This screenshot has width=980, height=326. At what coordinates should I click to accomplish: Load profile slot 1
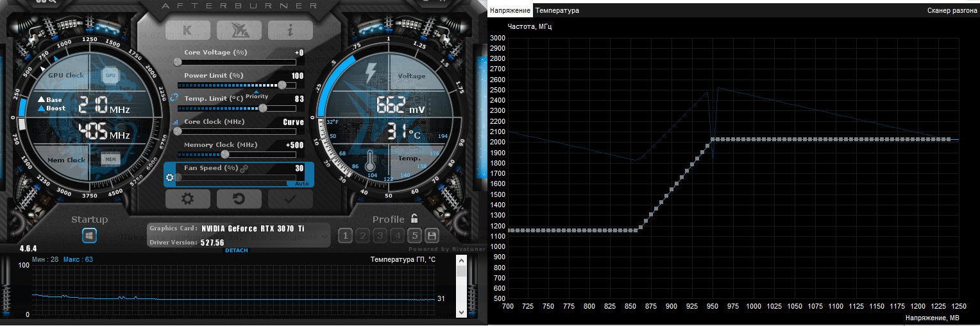tap(345, 236)
